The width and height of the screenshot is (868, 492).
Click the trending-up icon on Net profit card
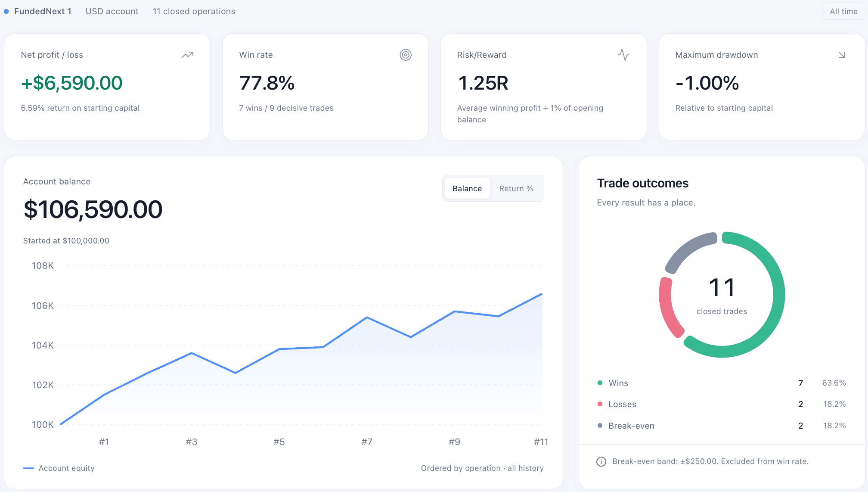(187, 55)
